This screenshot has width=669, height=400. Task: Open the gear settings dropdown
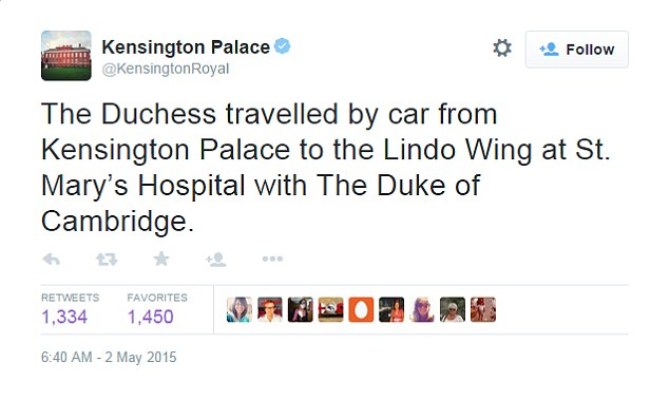502,48
